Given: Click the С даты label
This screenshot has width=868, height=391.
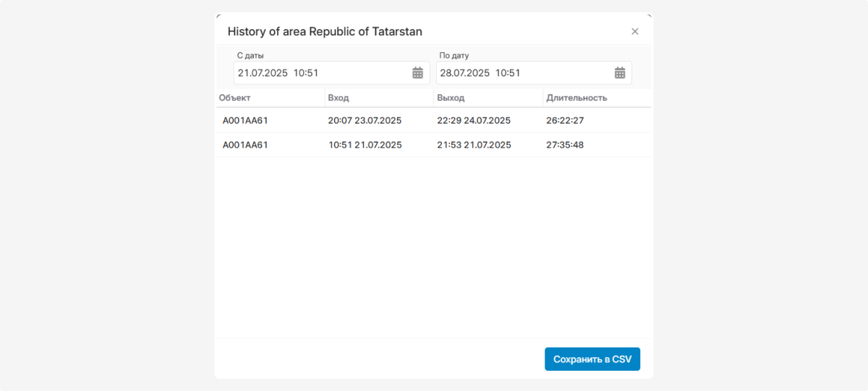Looking at the screenshot, I should (250, 55).
